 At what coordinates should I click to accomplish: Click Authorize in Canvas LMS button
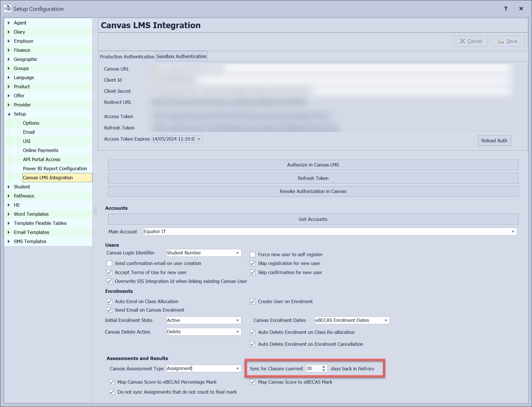[x=313, y=165]
